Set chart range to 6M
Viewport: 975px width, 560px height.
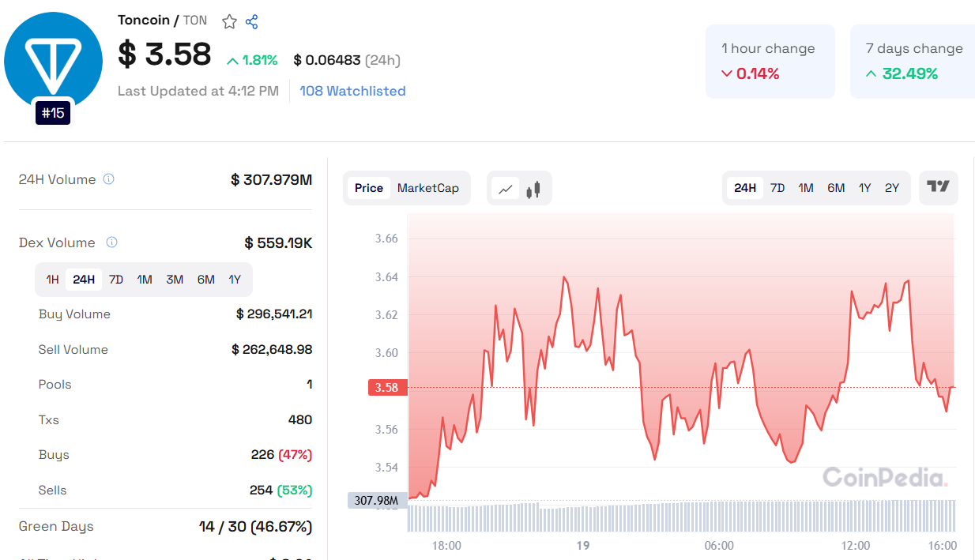click(836, 188)
